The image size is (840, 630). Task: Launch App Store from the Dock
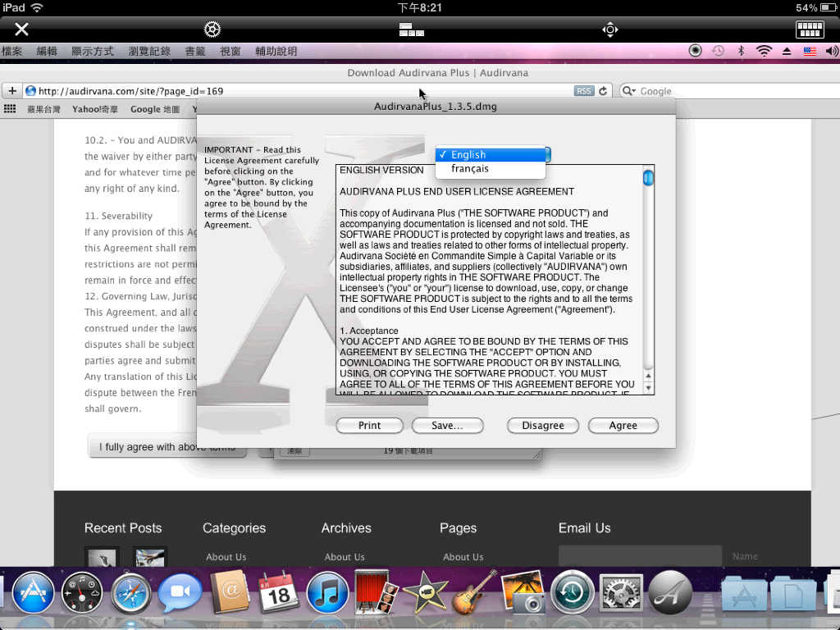pos(33,592)
